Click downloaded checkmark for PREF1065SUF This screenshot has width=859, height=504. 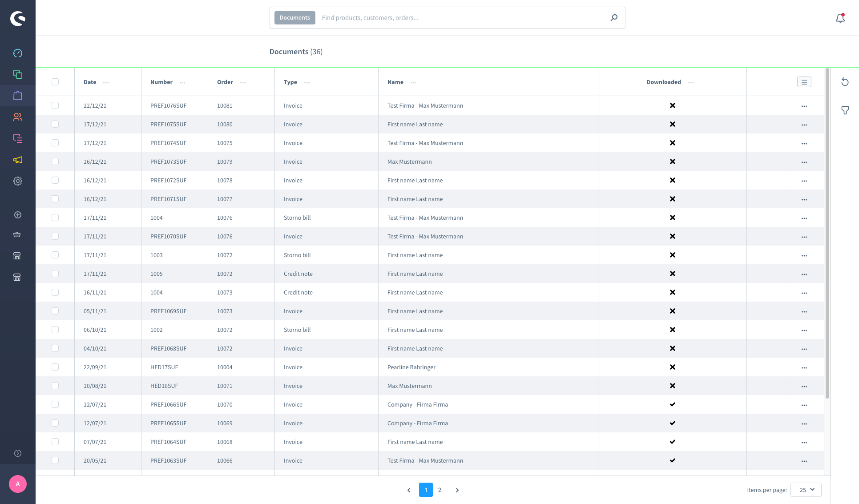(673, 423)
